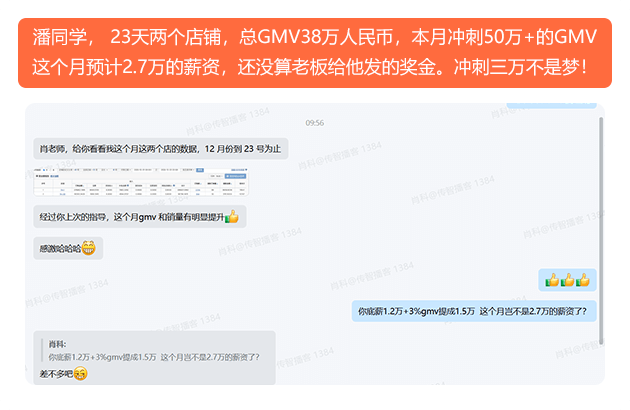The height and width of the screenshot is (410, 630).
Task: Open the store data table image thumbnail
Action: click(x=141, y=182)
